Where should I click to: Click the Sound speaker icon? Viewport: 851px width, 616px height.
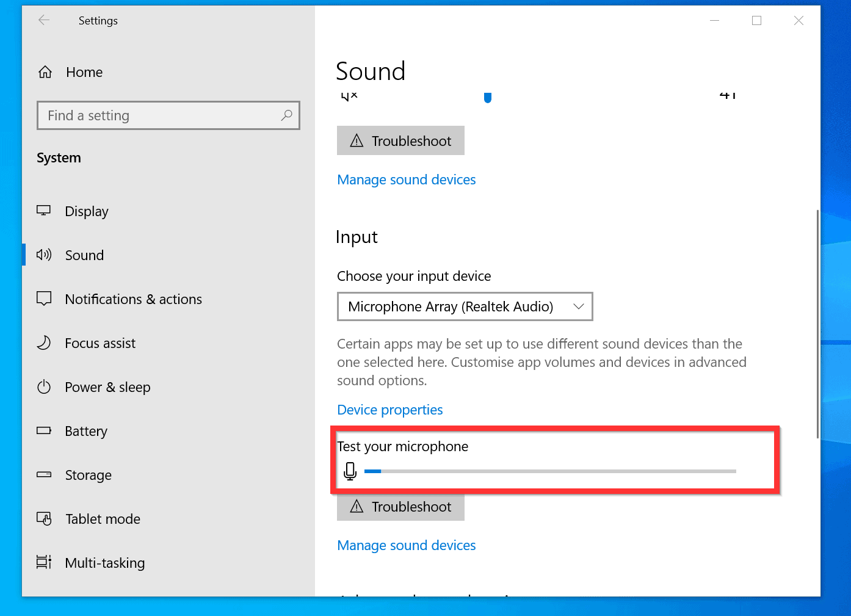click(44, 255)
